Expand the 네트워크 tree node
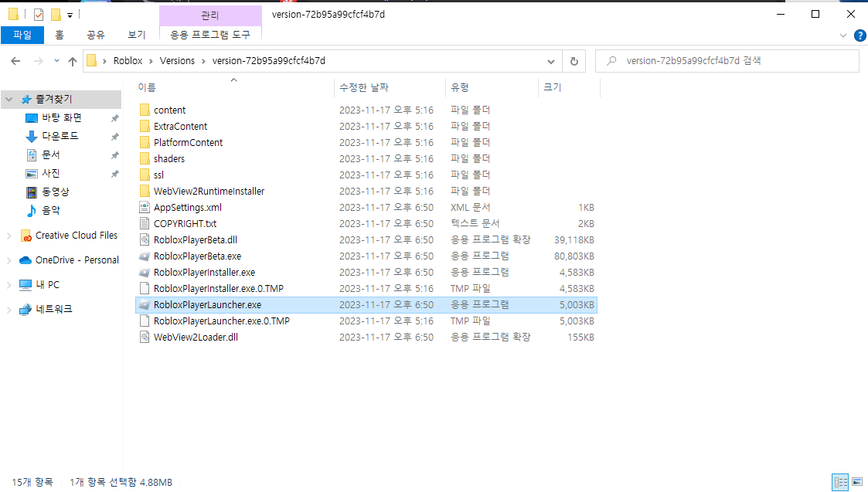 [x=9, y=310]
